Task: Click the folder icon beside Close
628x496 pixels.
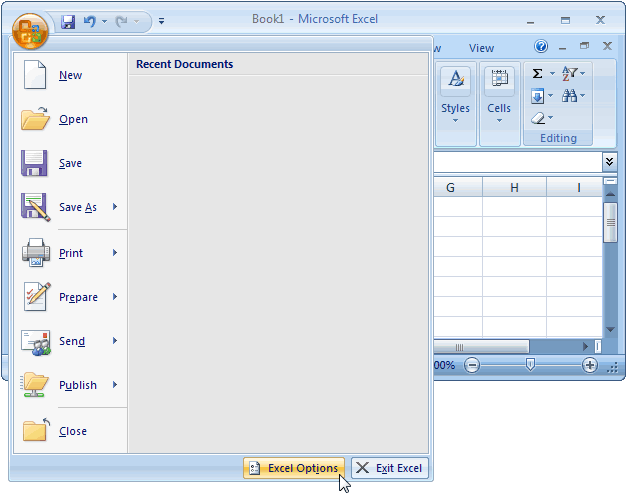Action: [36, 429]
